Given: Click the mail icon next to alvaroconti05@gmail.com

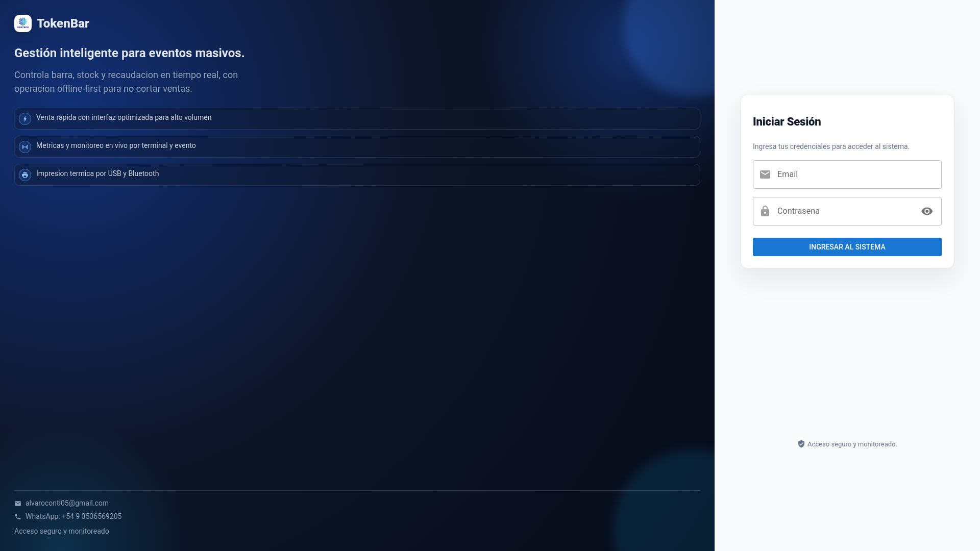Looking at the screenshot, I should [x=18, y=504].
